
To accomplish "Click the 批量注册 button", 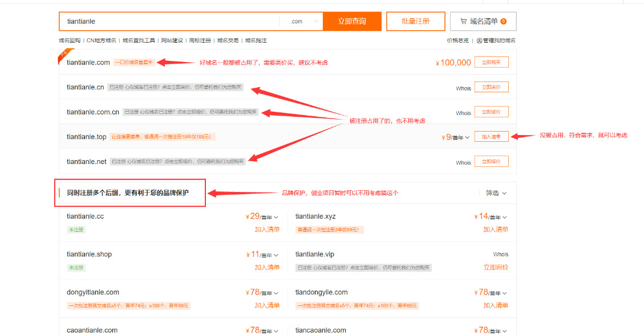I will click(415, 21).
